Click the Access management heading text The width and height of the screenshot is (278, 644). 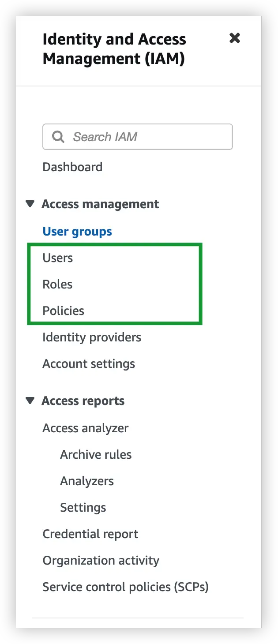[x=100, y=204]
